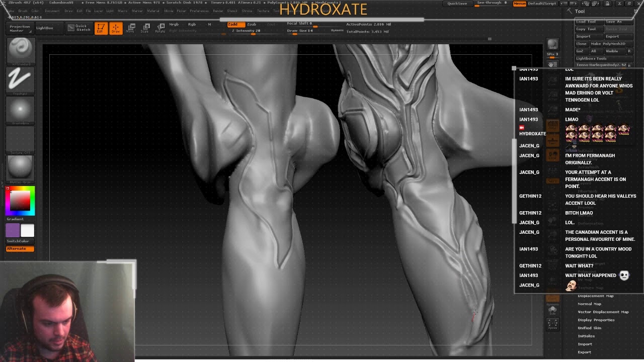Enable the M material channel
This screenshot has width=644, height=362.
click(x=209, y=24)
